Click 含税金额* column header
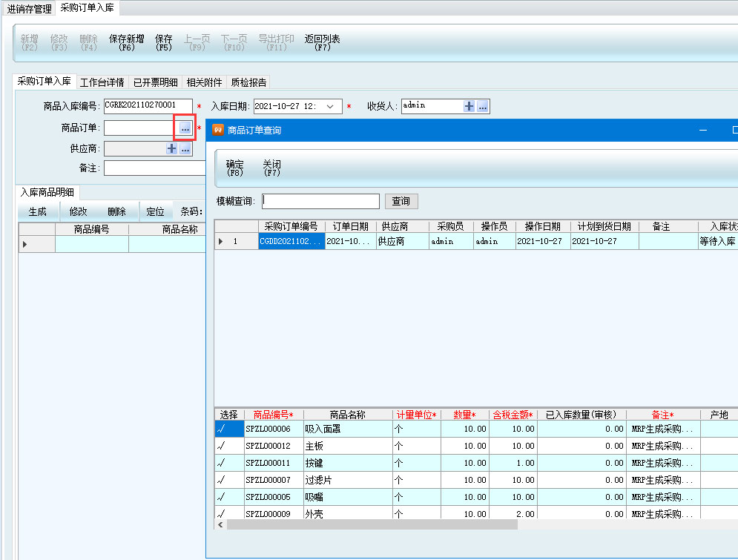738x560 pixels. coord(513,415)
